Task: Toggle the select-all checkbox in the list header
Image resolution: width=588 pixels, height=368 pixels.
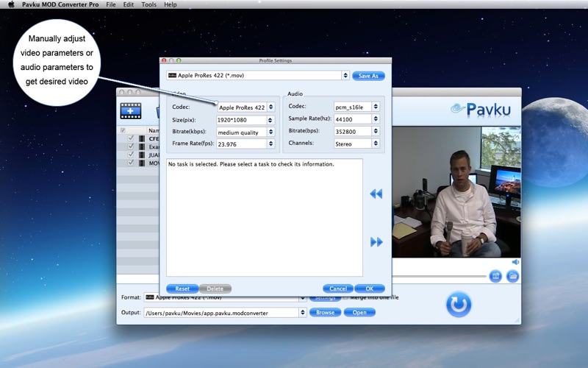Action: tap(123, 130)
